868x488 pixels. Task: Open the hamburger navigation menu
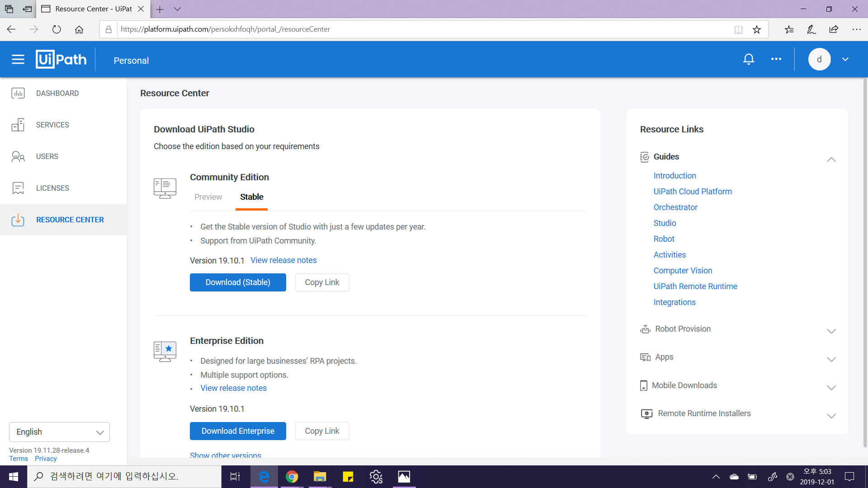coord(18,59)
